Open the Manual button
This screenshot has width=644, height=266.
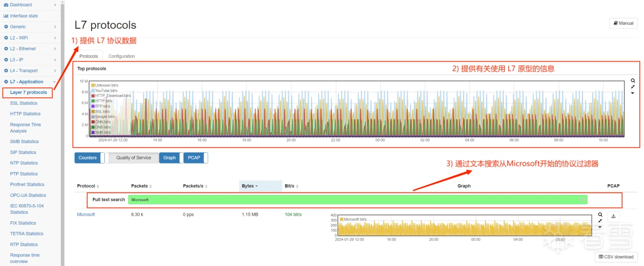623,23
